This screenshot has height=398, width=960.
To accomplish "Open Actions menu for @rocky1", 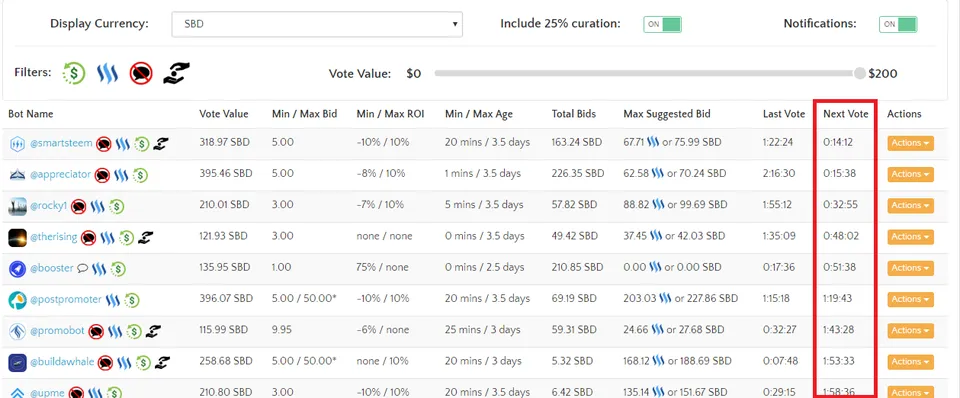I will click(x=910, y=205).
